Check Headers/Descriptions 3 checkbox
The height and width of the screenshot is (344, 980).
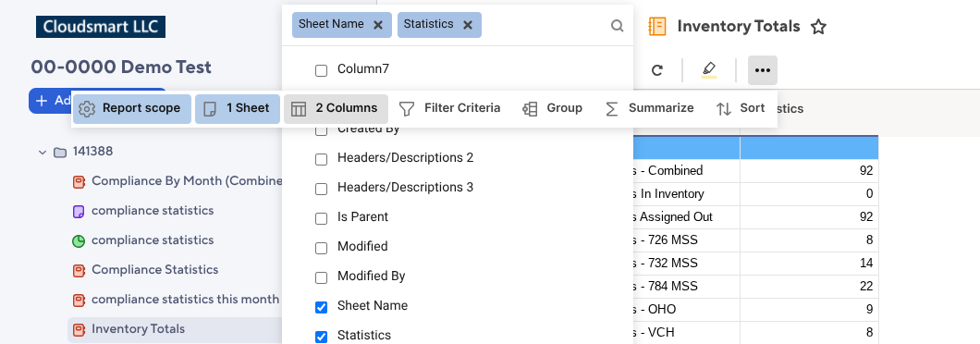pos(321,189)
